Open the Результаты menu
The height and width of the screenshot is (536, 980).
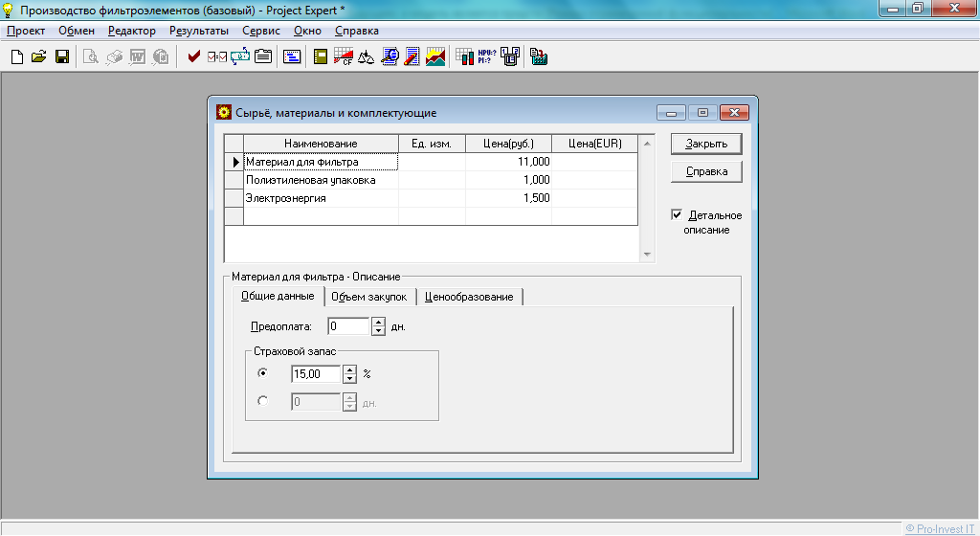pos(199,31)
